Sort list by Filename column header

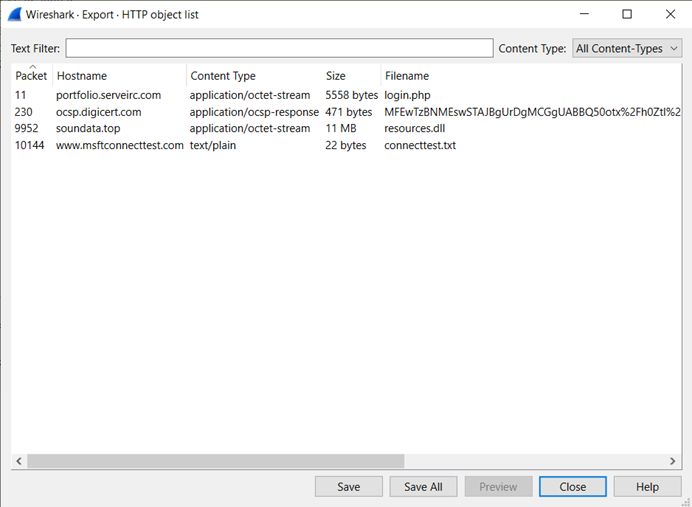tap(531, 75)
